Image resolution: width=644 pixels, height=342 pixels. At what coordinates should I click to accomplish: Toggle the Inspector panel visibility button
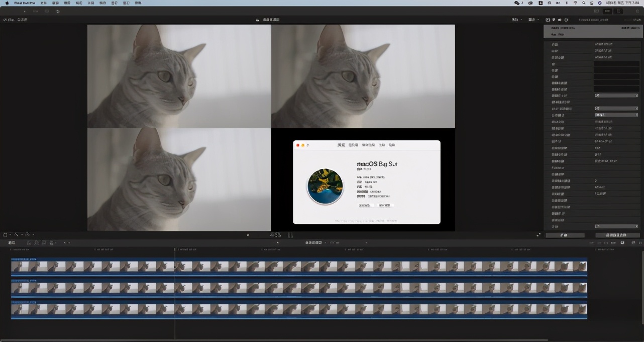(619, 11)
